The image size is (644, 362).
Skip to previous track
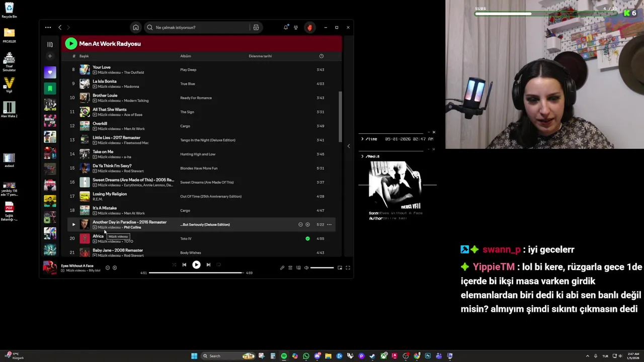tap(184, 264)
